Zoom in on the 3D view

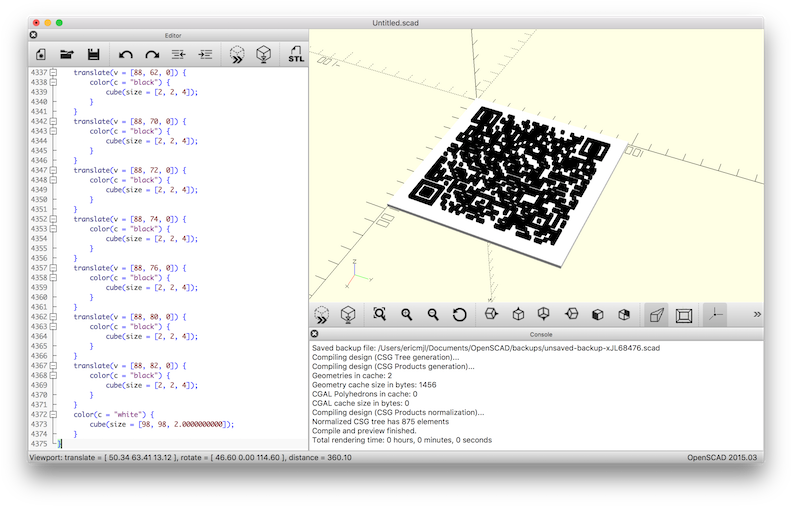click(x=407, y=314)
